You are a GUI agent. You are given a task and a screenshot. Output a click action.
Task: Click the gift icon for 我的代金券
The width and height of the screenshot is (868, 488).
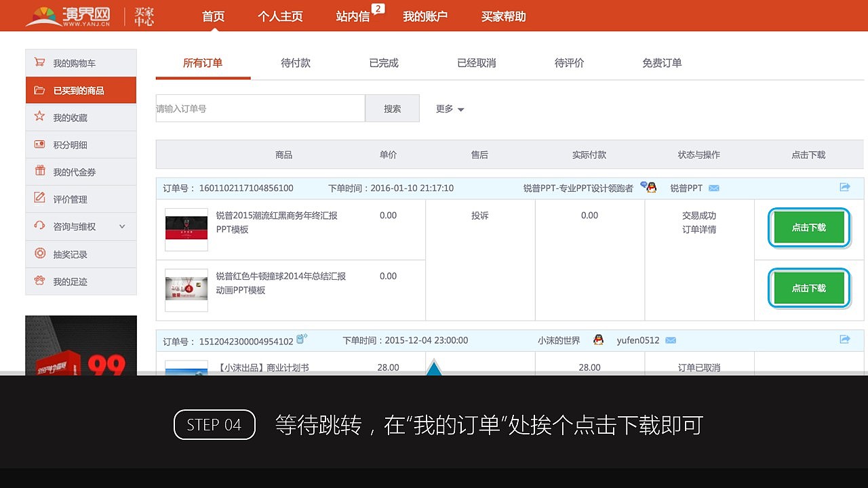click(39, 171)
